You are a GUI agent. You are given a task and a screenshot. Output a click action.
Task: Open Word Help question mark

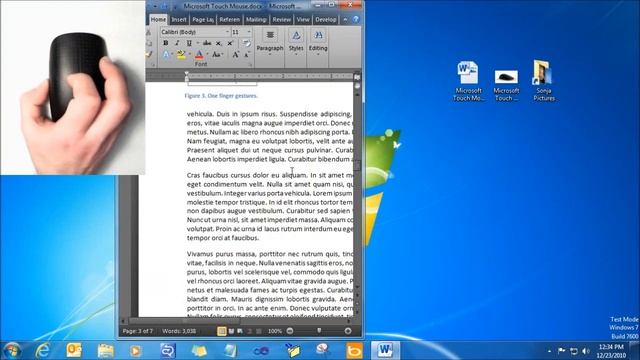tap(356, 20)
